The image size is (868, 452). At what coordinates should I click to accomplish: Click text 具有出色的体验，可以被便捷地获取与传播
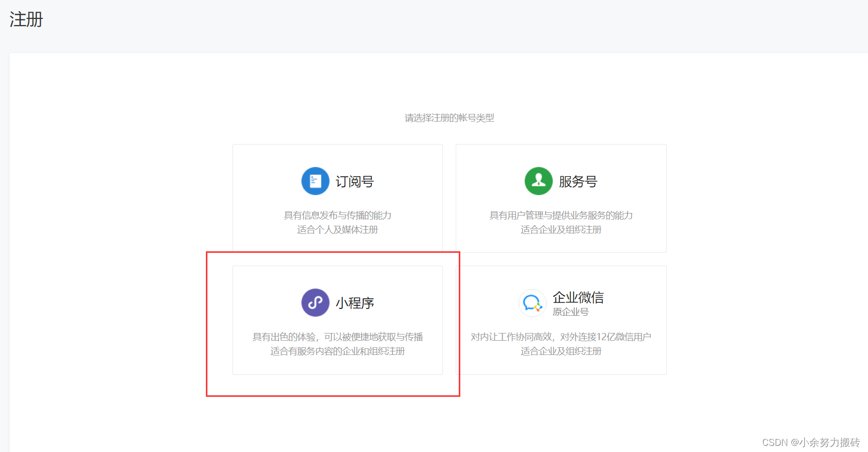click(337, 337)
